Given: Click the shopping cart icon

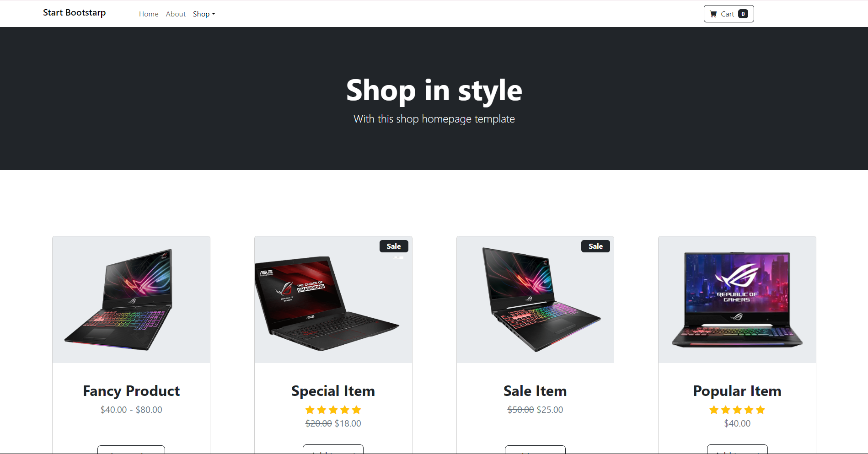Looking at the screenshot, I should coord(713,14).
